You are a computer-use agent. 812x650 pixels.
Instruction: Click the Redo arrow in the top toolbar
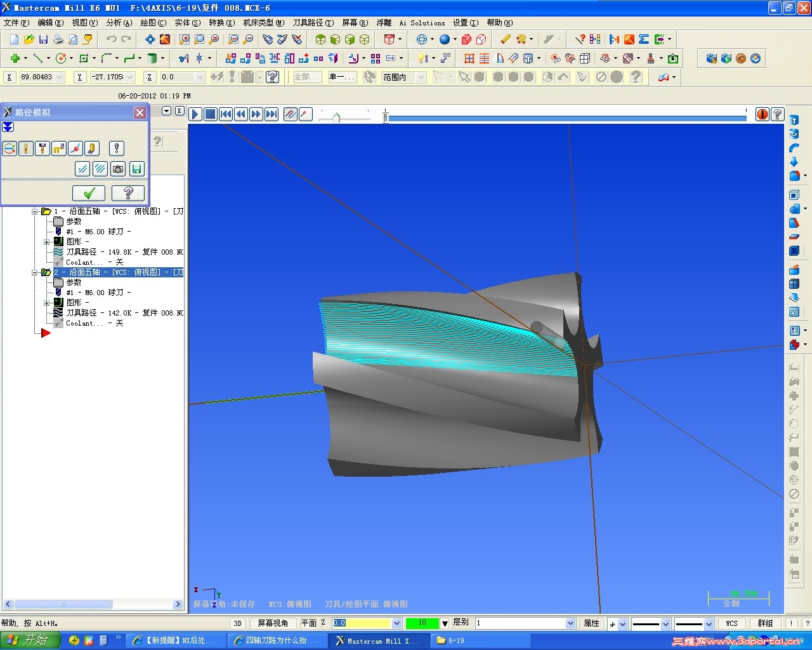pyautogui.click(x=126, y=39)
